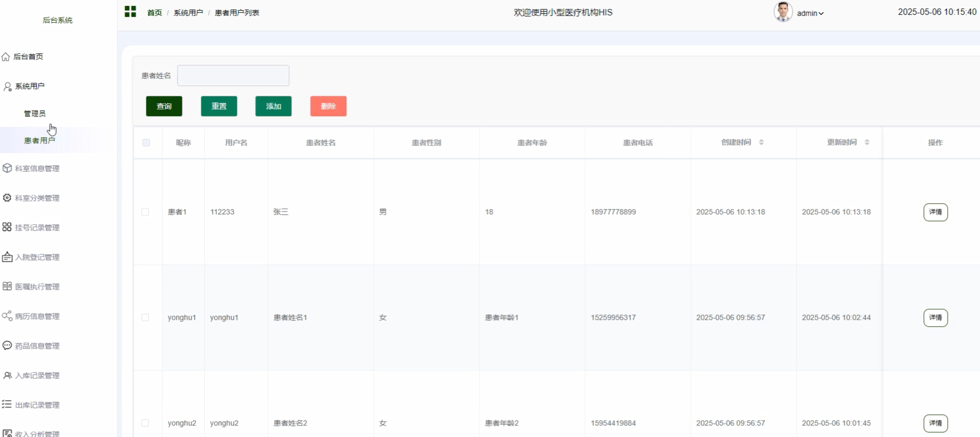980x437 pixels.
Task: Click the 添加 add button
Action: coord(273,106)
